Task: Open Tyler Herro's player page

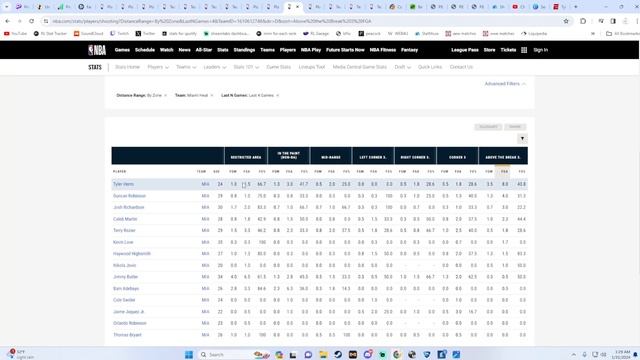Action: tap(123, 184)
